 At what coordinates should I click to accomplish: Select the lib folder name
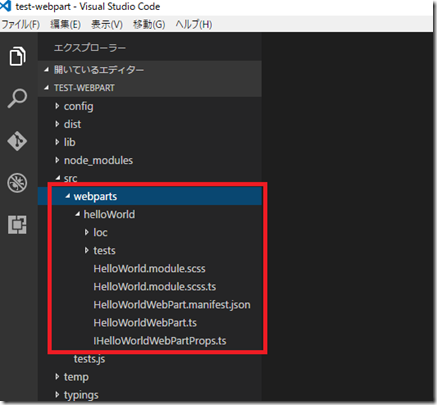tap(70, 142)
